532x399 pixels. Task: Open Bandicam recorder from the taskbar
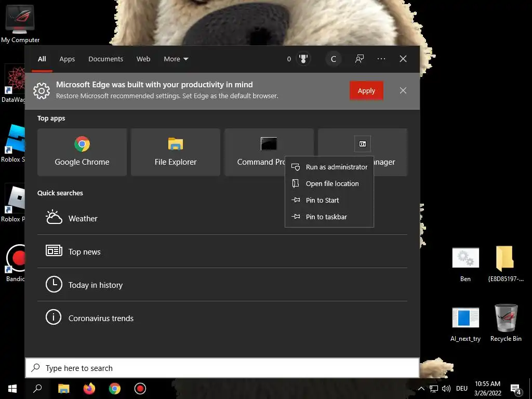[x=140, y=389]
